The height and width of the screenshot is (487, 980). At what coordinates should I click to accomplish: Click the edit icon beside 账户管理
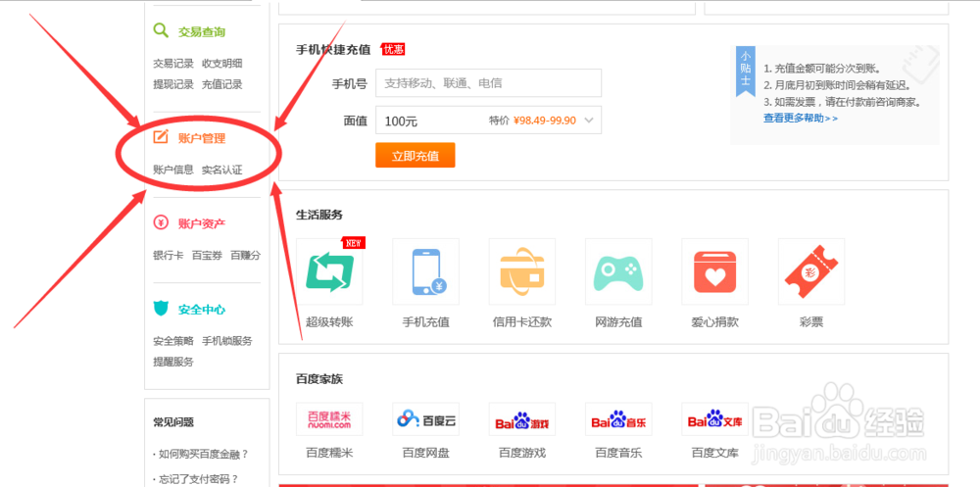[162, 137]
